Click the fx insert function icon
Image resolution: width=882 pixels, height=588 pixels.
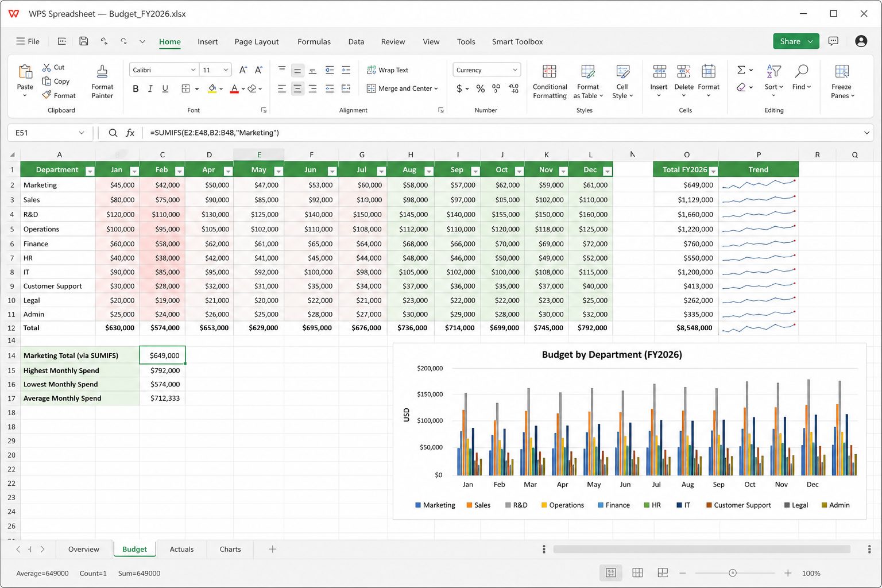point(130,133)
